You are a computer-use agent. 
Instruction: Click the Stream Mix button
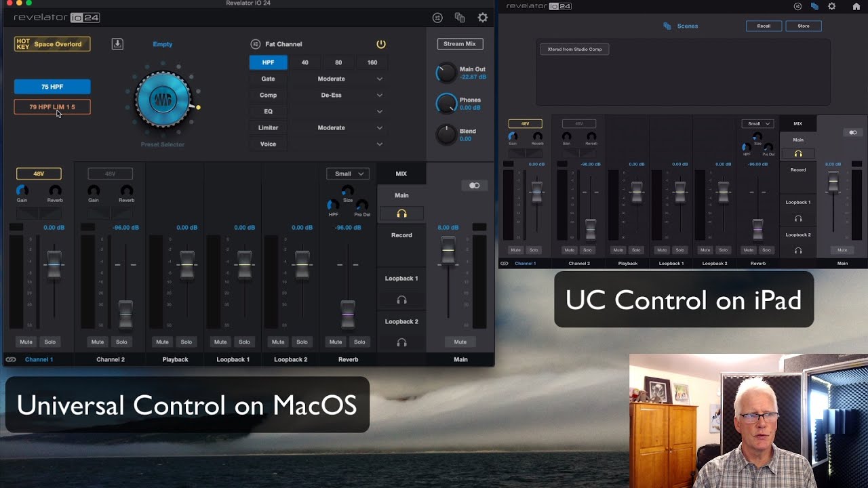[x=460, y=44]
